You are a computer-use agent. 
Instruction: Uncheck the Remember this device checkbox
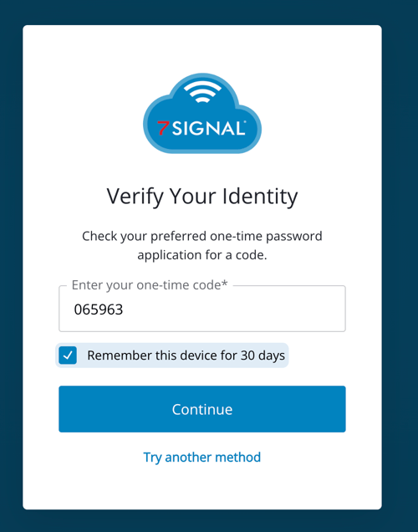(x=68, y=356)
